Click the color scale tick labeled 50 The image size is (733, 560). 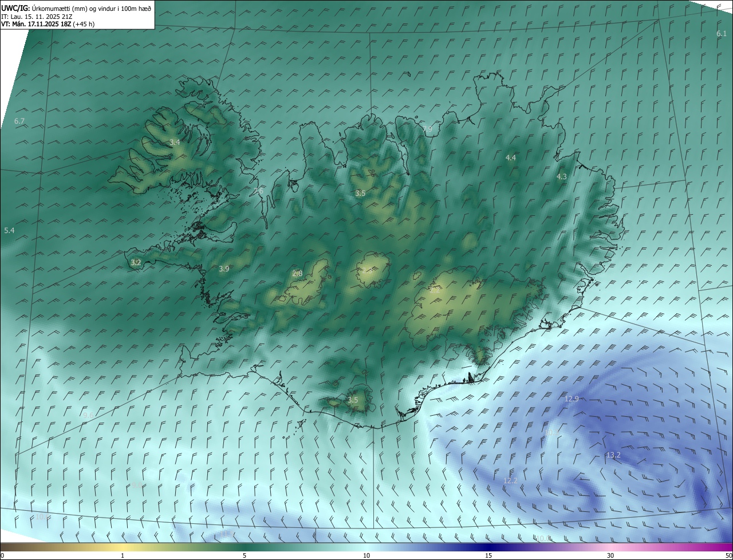[728, 555]
